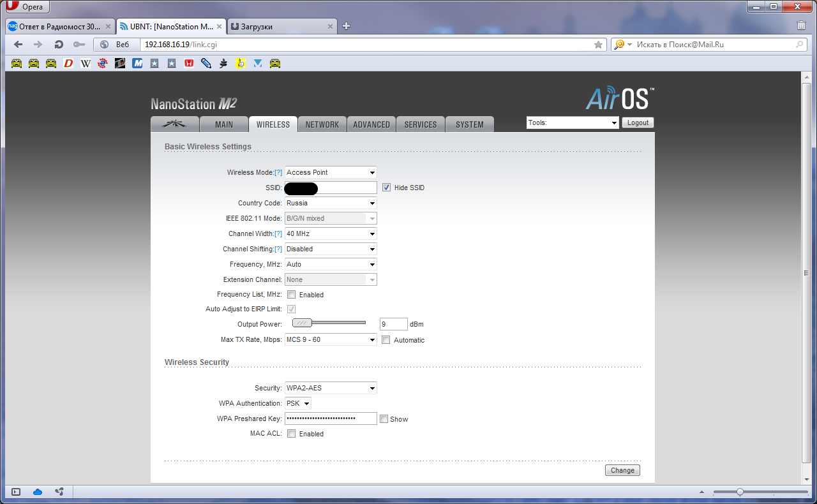
Task: Click the Change button
Action: point(622,470)
